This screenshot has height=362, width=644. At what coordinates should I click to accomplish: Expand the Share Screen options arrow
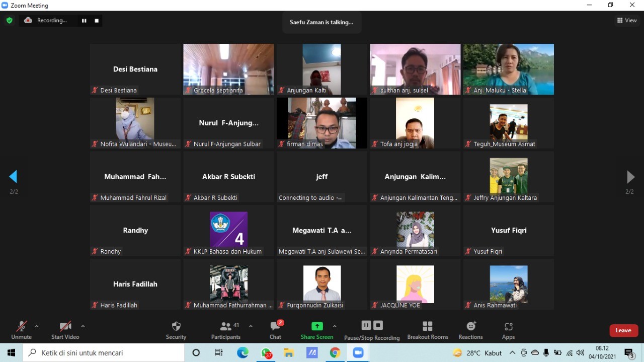[335, 326]
